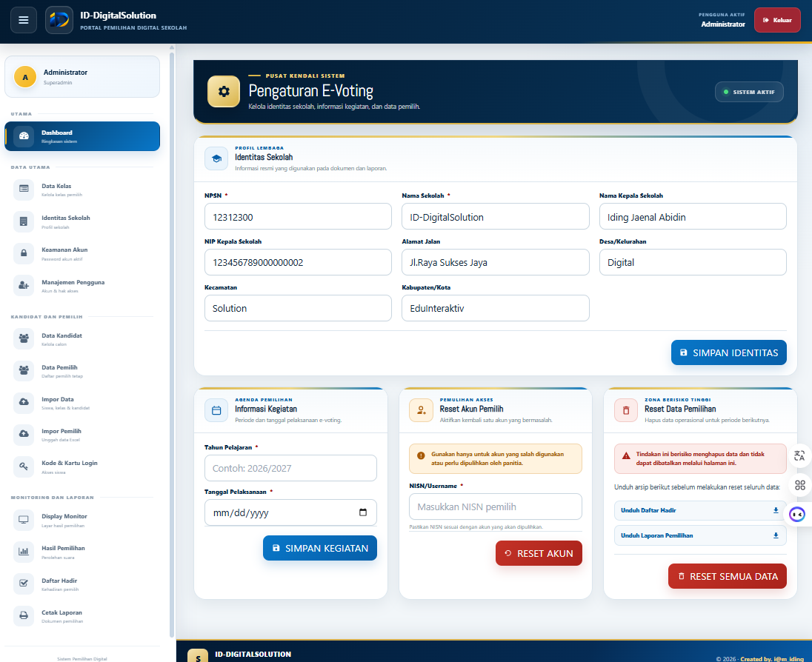Image resolution: width=812 pixels, height=662 pixels.
Task: Click the RESET SEMUA DATA button
Action: point(727,576)
